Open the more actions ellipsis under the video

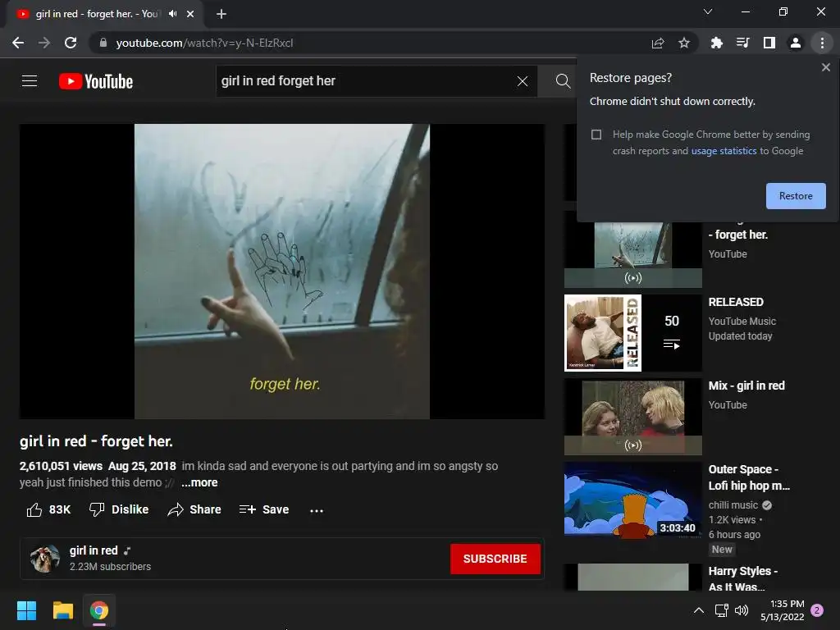point(317,510)
